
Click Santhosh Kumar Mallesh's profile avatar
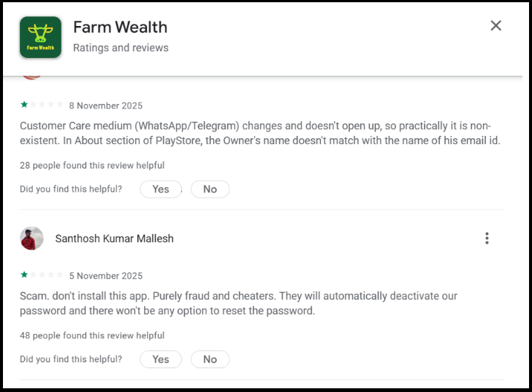pyautogui.click(x=32, y=238)
